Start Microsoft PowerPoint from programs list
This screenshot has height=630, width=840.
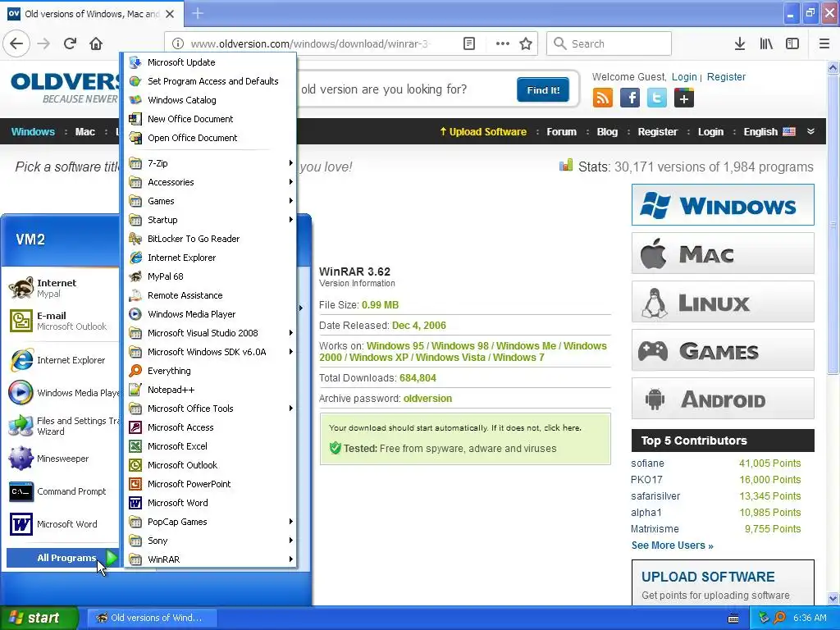[x=211, y=484]
